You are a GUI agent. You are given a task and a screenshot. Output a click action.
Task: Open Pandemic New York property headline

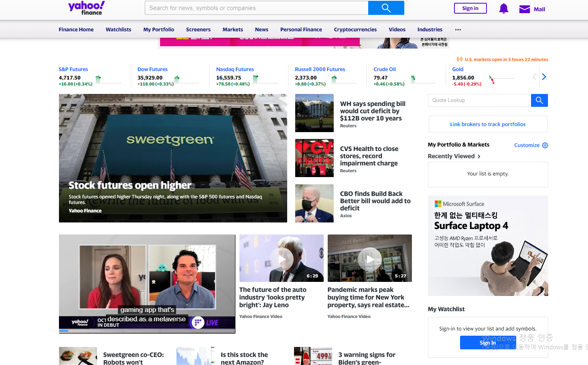pyautogui.click(x=369, y=297)
